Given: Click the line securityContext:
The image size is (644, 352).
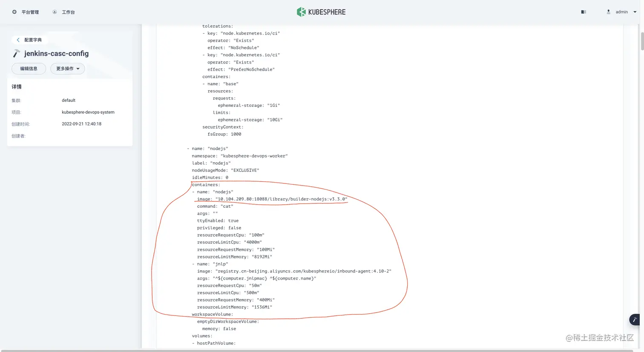Looking at the screenshot, I should tap(223, 127).
